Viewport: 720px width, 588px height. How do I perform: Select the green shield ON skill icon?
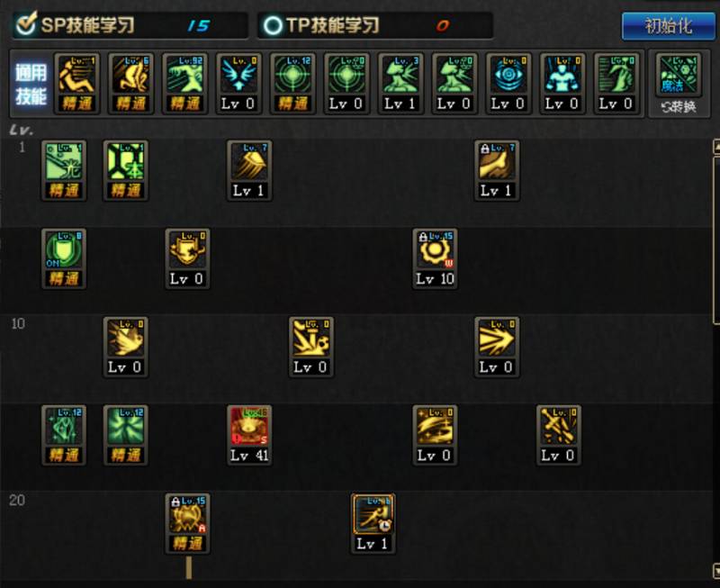click(x=64, y=258)
